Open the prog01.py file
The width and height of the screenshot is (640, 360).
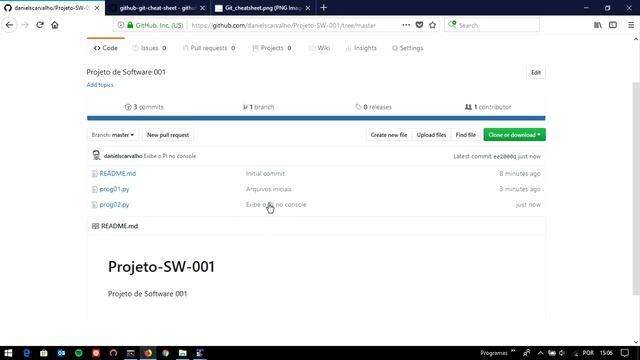pos(114,189)
